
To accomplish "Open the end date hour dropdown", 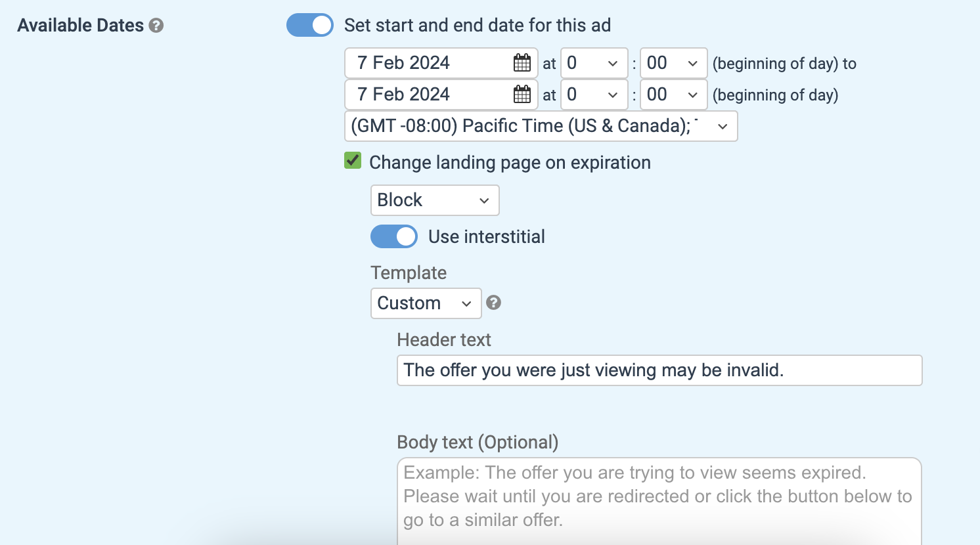I will (x=594, y=95).
